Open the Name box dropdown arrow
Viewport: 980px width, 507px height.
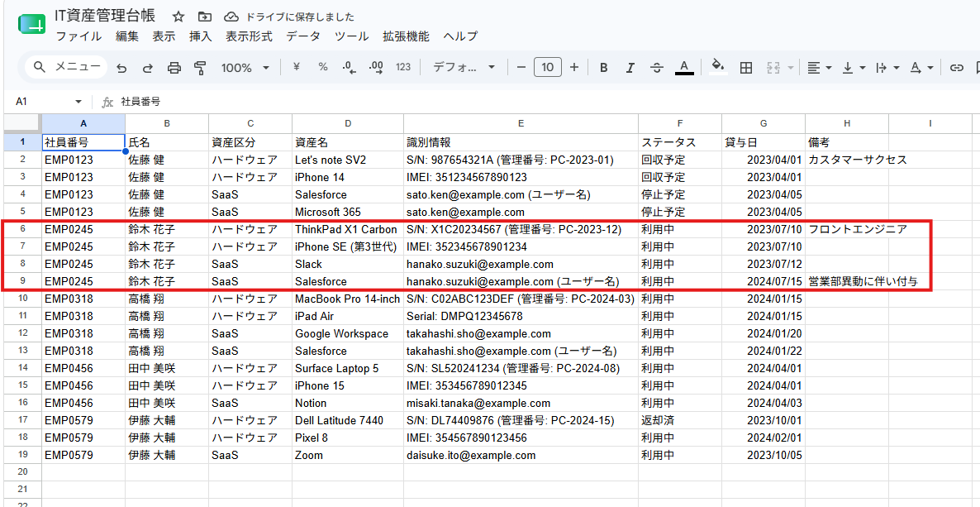78,102
